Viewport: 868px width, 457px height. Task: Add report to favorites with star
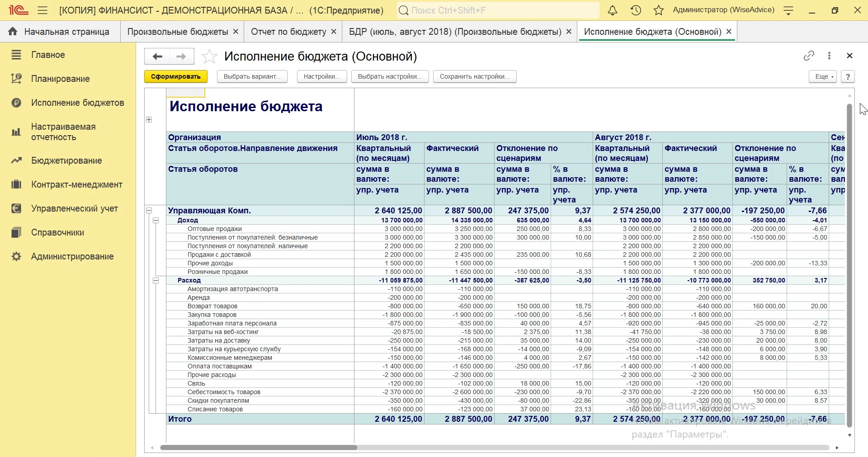click(x=209, y=57)
